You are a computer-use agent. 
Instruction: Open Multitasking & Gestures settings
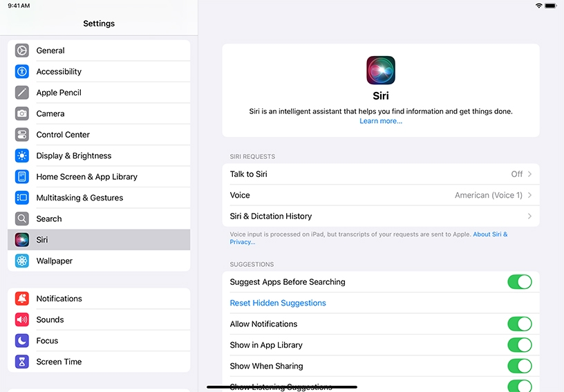(x=79, y=198)
